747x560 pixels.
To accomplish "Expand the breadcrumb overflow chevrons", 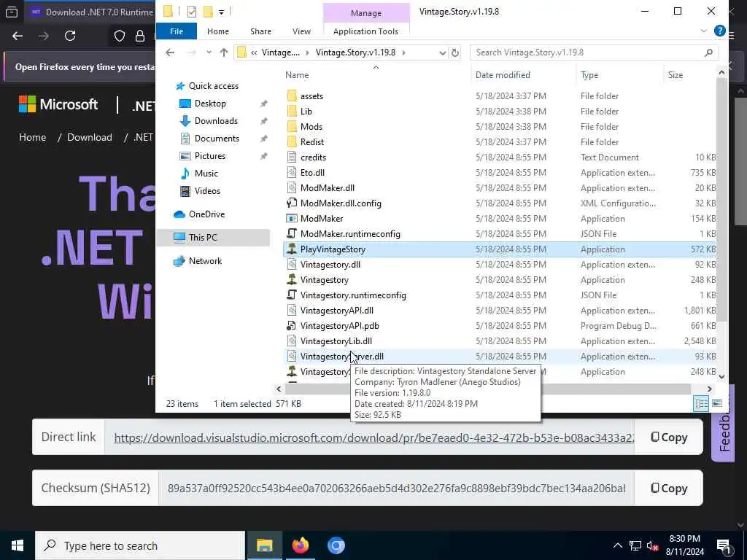I will [253, 52].
